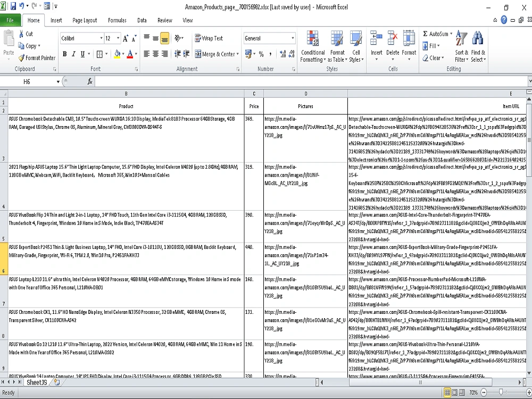This screenshot has height=399, width=532.
Task: Apply Comma Style
Action: pyautogui.click(x=270, y=54)
